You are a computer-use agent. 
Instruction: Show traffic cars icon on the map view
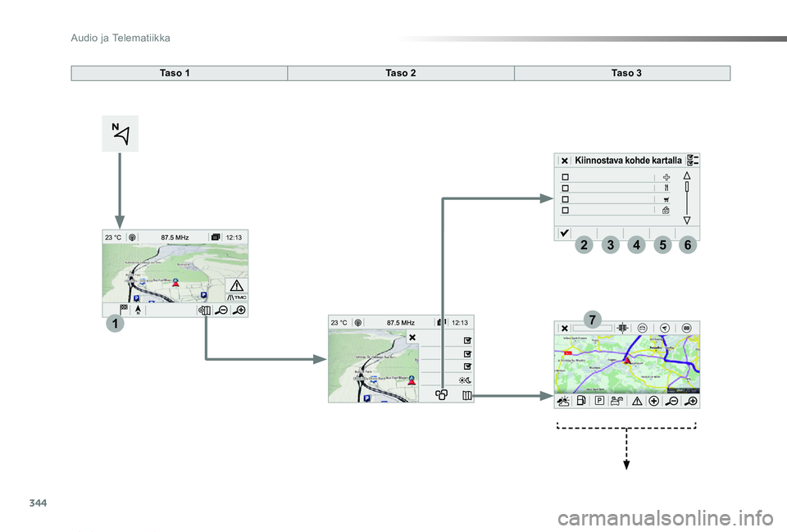[616, 401]
